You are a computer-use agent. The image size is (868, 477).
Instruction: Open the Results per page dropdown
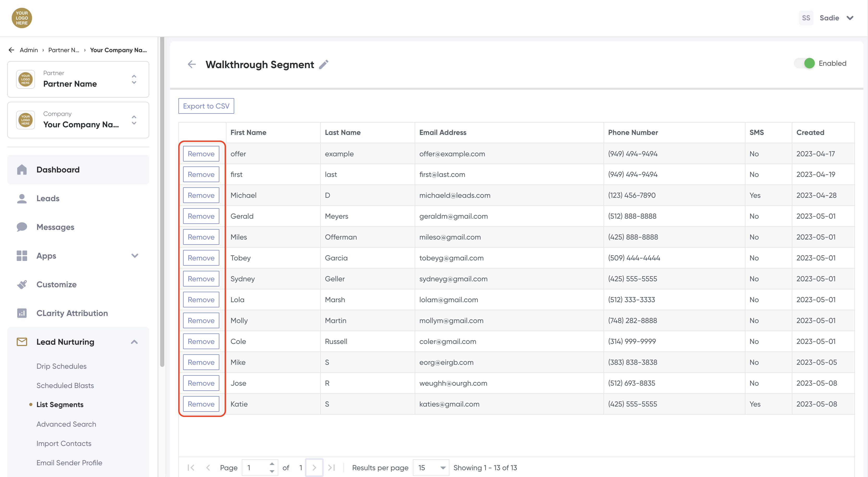[431, 468]
